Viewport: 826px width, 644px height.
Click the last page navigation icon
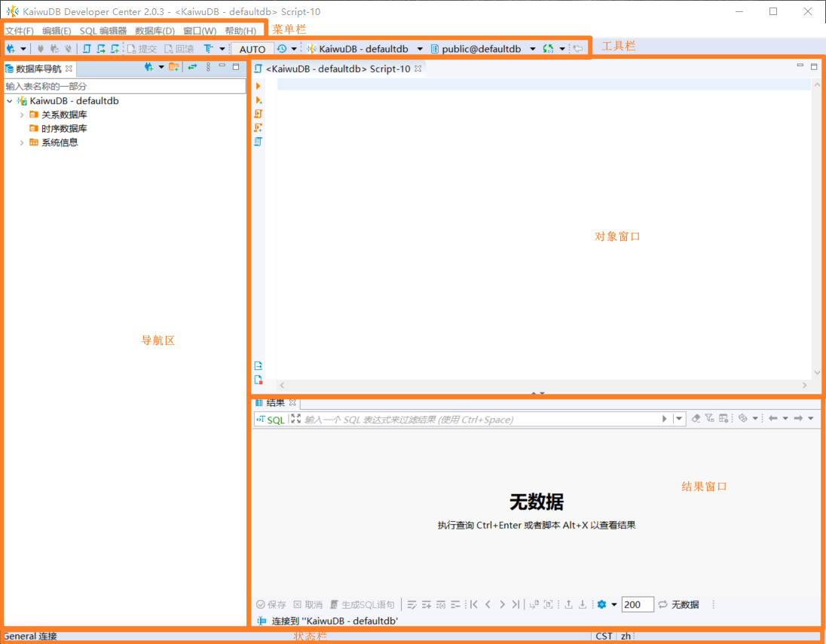pos(515,604)
